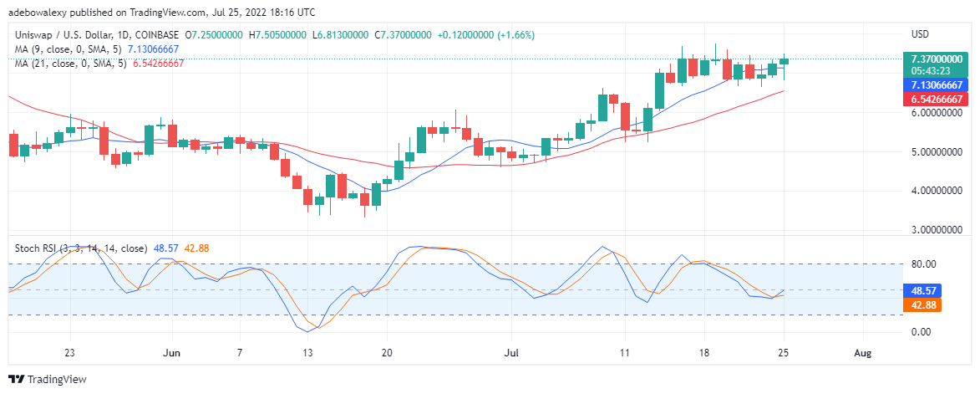
Task: Click the low price L6.81300000 value
Action: [341, 36]
